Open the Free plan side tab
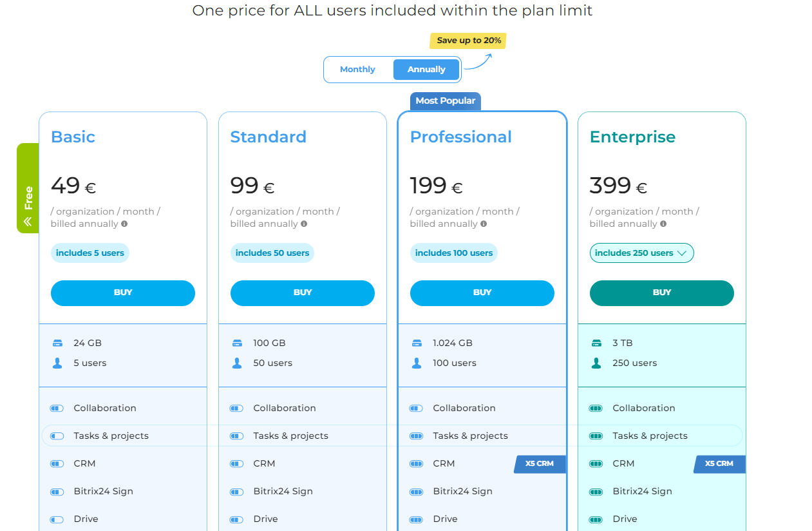Screen dimensions: 812x531 tap(28, 188)
